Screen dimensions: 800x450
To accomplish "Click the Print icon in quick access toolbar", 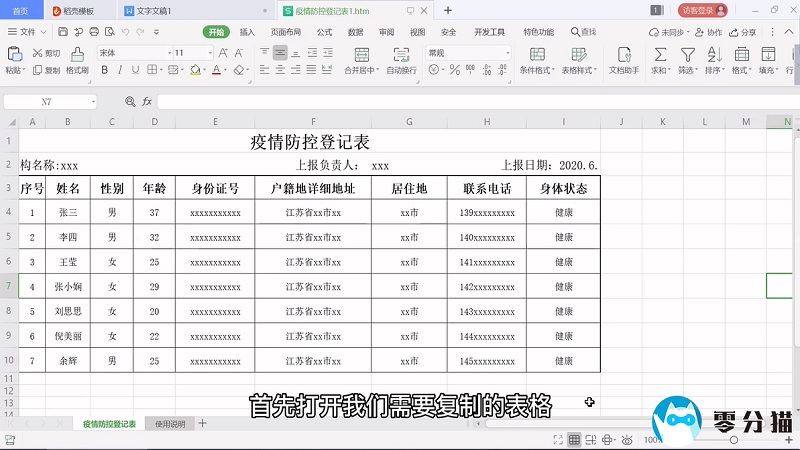I will (x=94, y=32).
